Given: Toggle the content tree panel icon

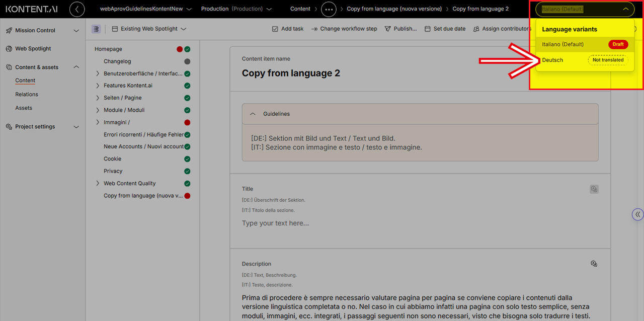Looking at the screenshot, I should [x=96, y=29].
